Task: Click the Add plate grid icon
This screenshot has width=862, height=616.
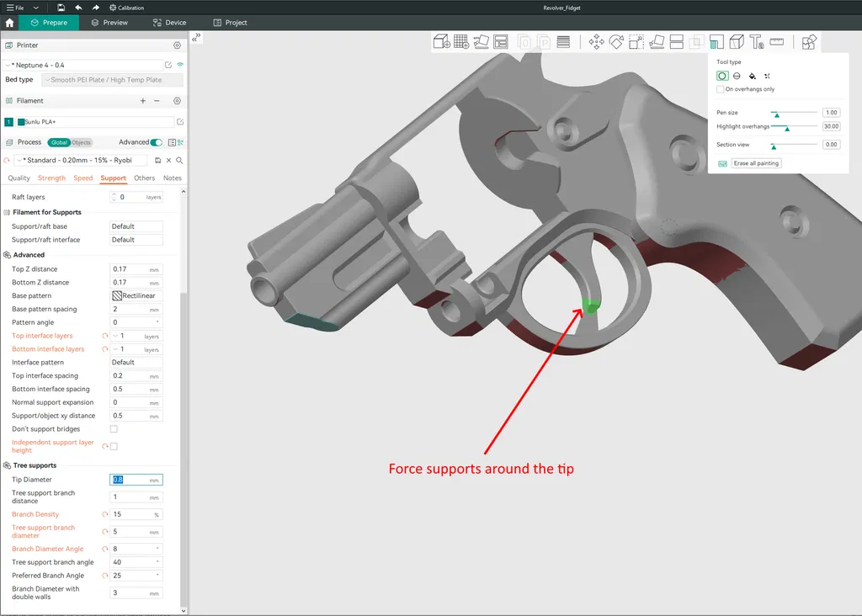Action: 461,42
